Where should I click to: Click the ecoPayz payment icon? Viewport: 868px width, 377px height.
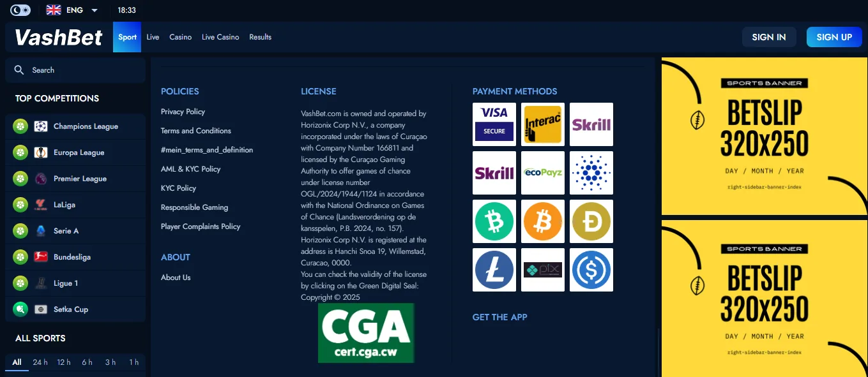point(543,173)
